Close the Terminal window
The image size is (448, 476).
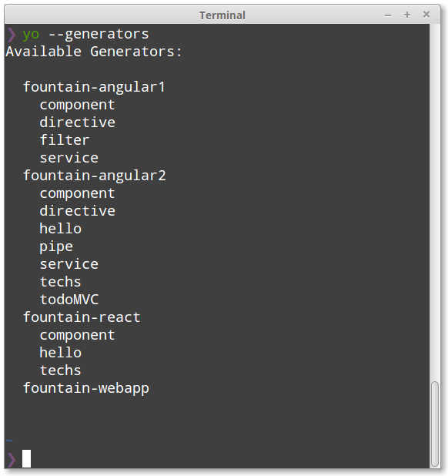pos(426,15)
